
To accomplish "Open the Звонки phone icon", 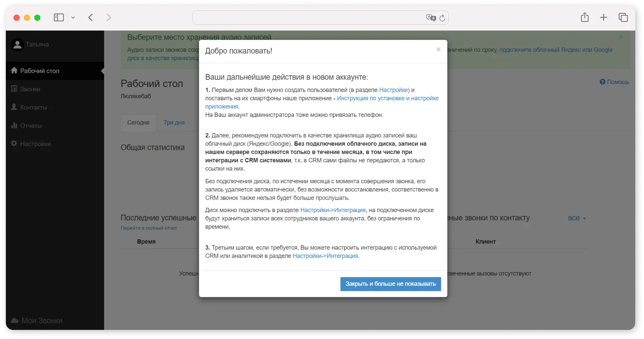I will pyautogui.click(x=14, y=89).
